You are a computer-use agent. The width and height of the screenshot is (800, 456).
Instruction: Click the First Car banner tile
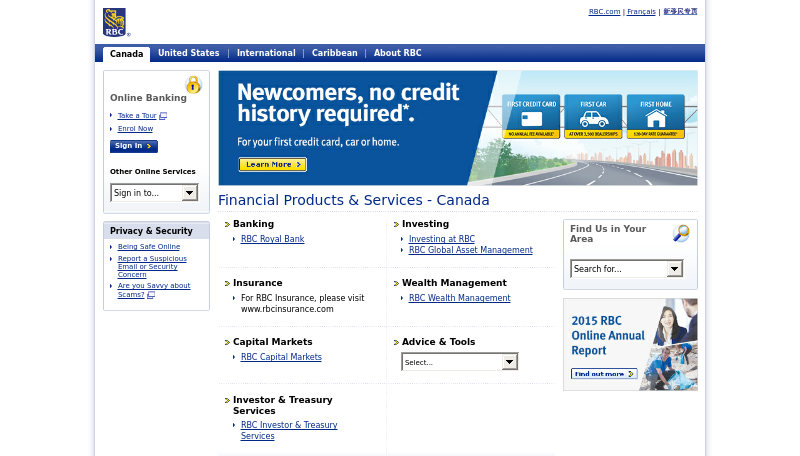[593, 116]
